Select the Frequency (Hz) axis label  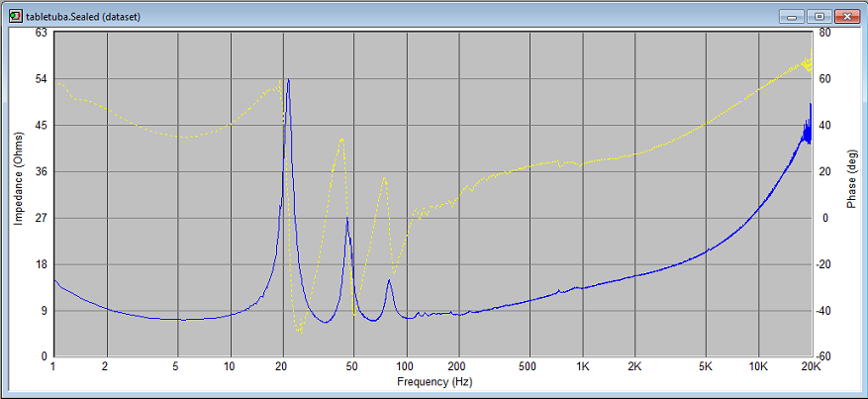point(433,381)
